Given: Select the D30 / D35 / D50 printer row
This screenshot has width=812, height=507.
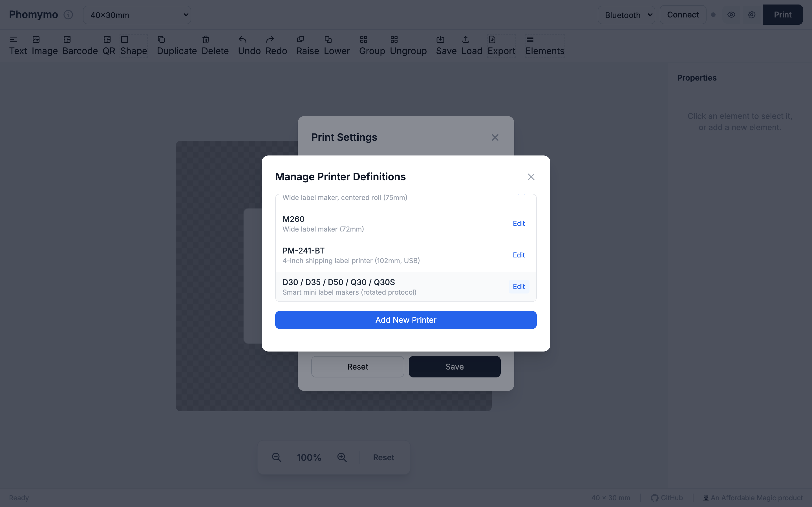Looking at the screenshot, I should click(369, 287).
